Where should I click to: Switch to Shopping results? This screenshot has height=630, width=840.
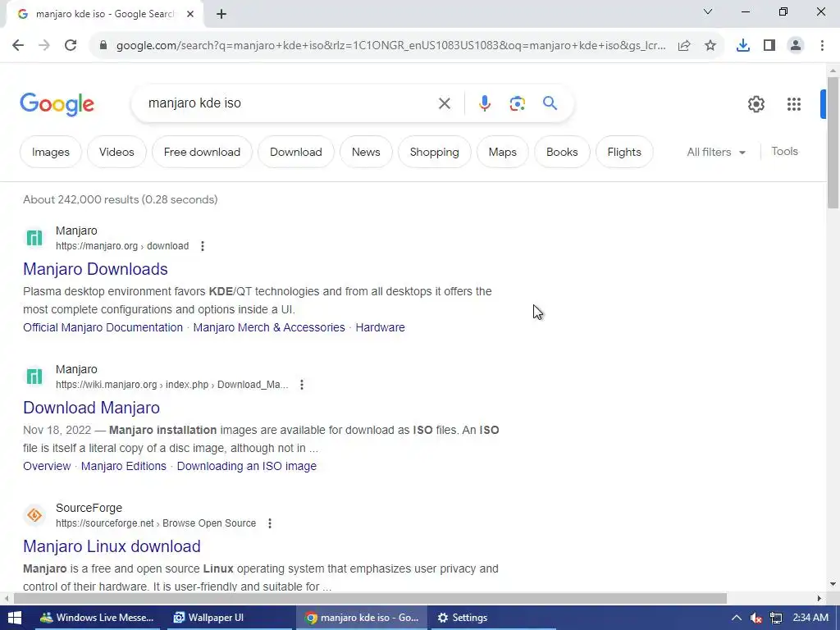(435, 152)
